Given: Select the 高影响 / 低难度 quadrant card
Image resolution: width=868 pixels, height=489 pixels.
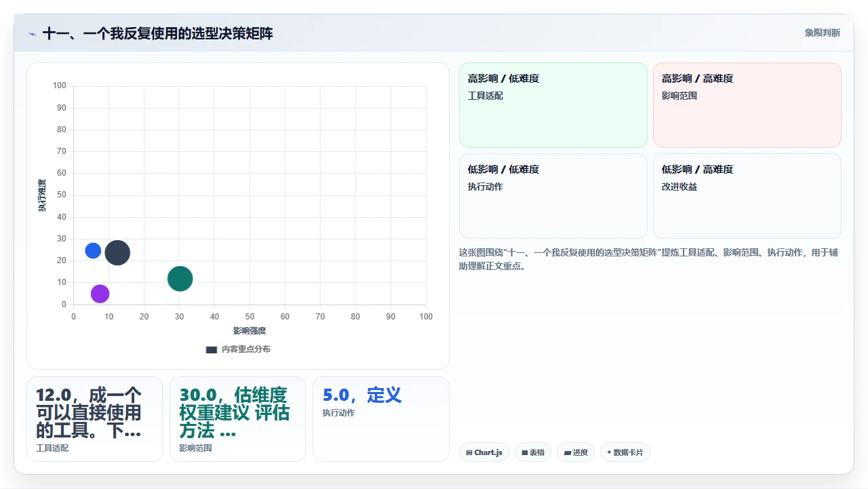Looking at the screenshot, I should coord(553,105).
